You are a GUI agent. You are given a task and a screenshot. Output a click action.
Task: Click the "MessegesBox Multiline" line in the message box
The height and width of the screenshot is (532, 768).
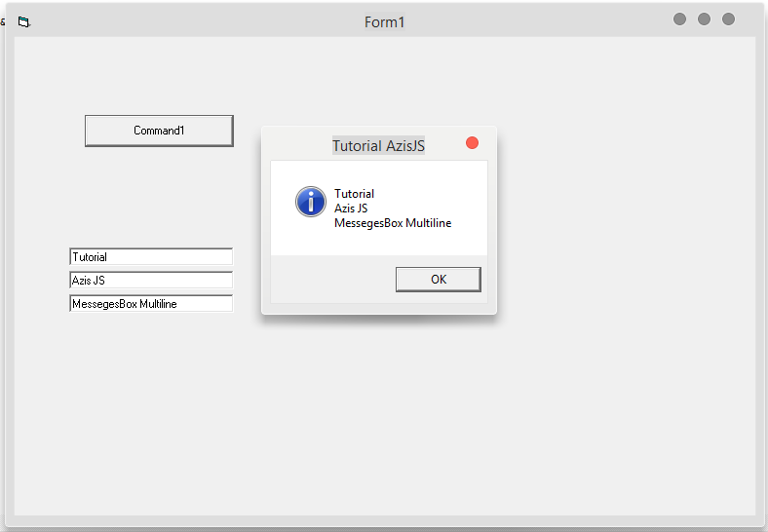(393, 223)
